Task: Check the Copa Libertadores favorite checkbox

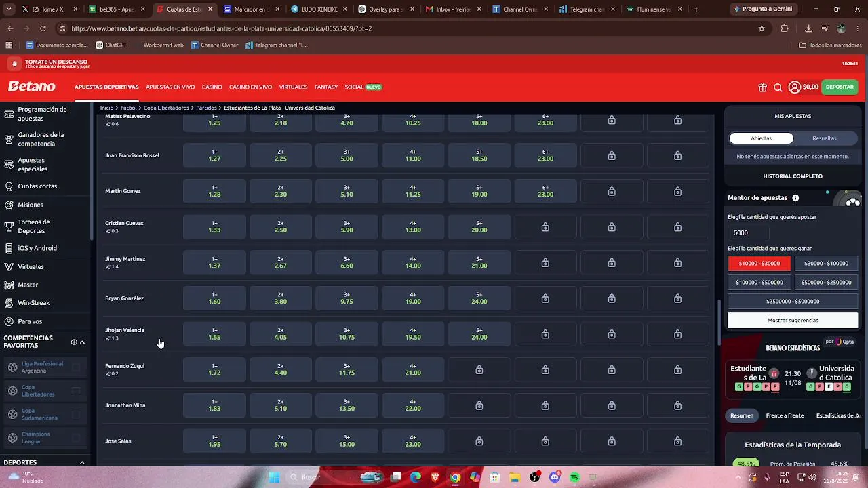Action: coord(76,391)
